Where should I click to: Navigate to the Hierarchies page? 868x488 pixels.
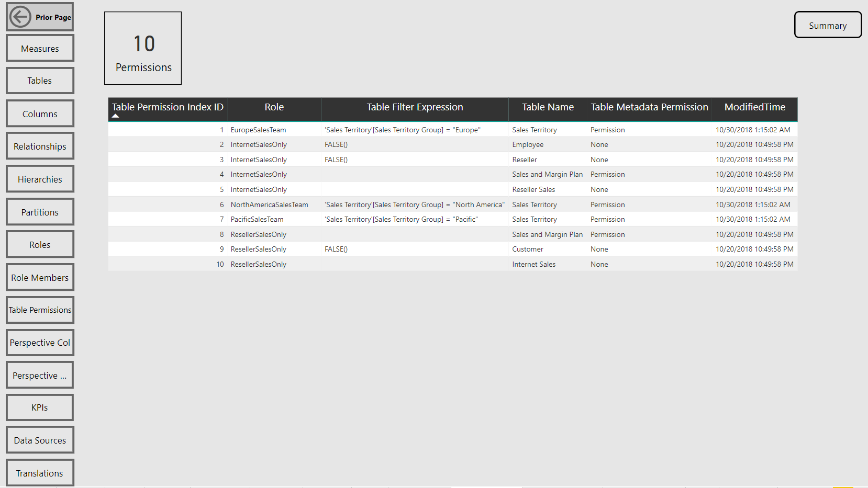[x=40, y=179]
